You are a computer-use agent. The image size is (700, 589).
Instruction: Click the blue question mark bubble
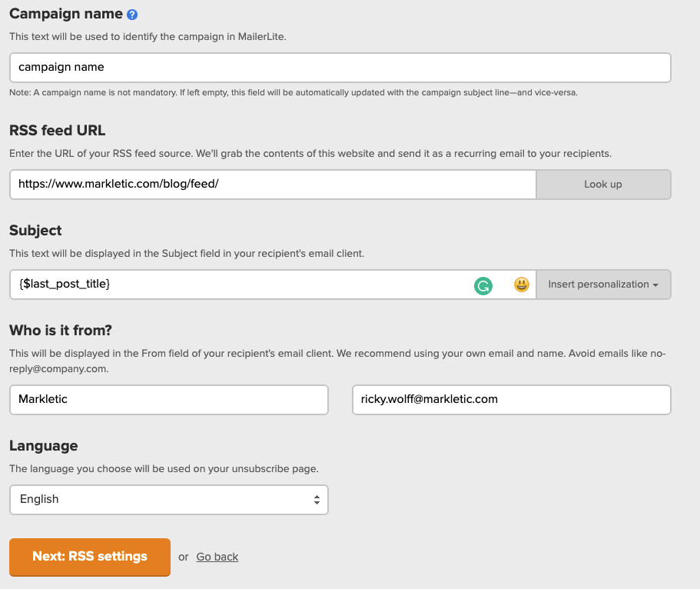132,13
